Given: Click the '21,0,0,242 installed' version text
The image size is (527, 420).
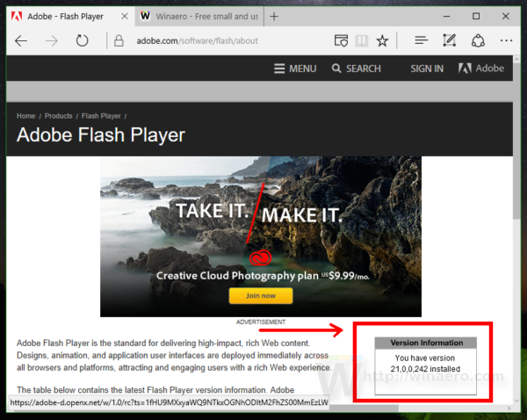Looking at the screenshot, I should tap(425, 369).
